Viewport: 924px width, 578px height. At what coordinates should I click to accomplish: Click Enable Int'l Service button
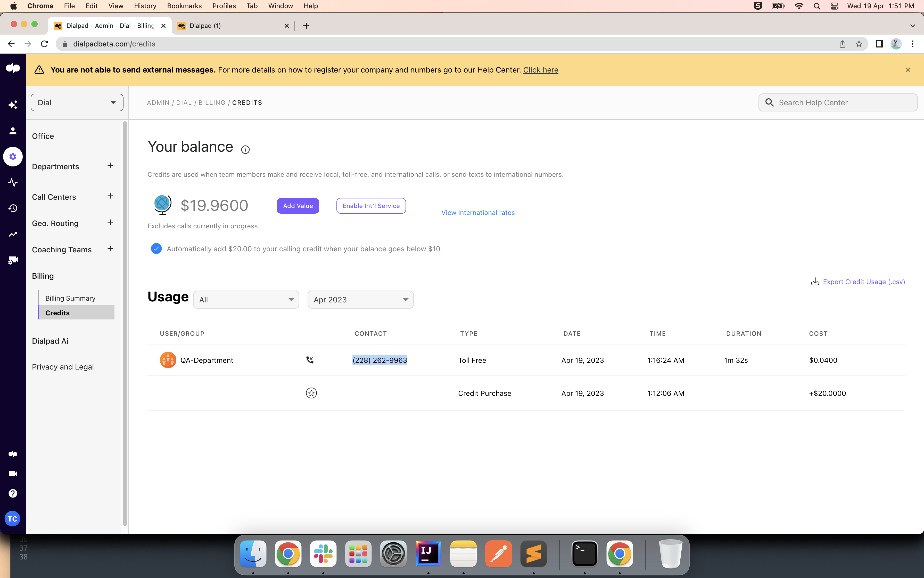371,206
